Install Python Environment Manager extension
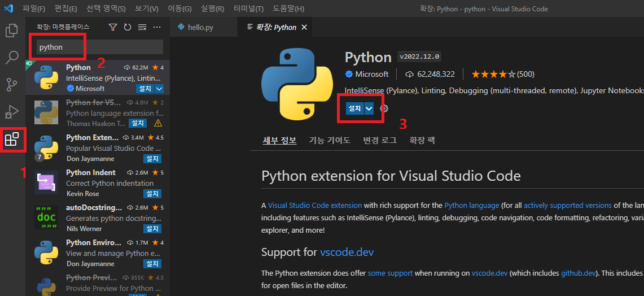 tap(152, 264)
